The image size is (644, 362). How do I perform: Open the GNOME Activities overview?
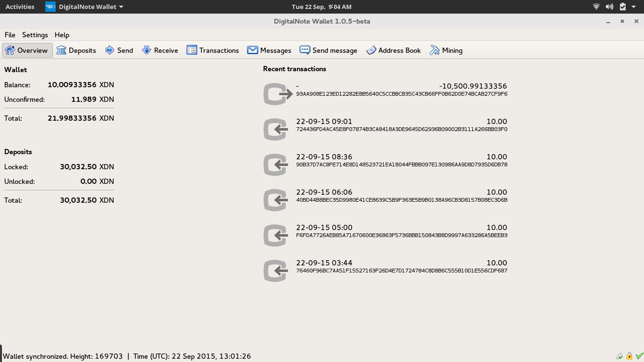pyautogui.click(x=20, y=7)
